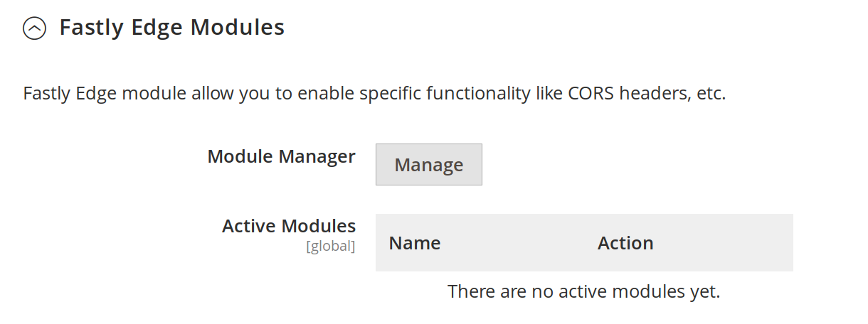This screenshot has height=324, width=868.
Task: Select the Action column header
Action: [625, 243]
